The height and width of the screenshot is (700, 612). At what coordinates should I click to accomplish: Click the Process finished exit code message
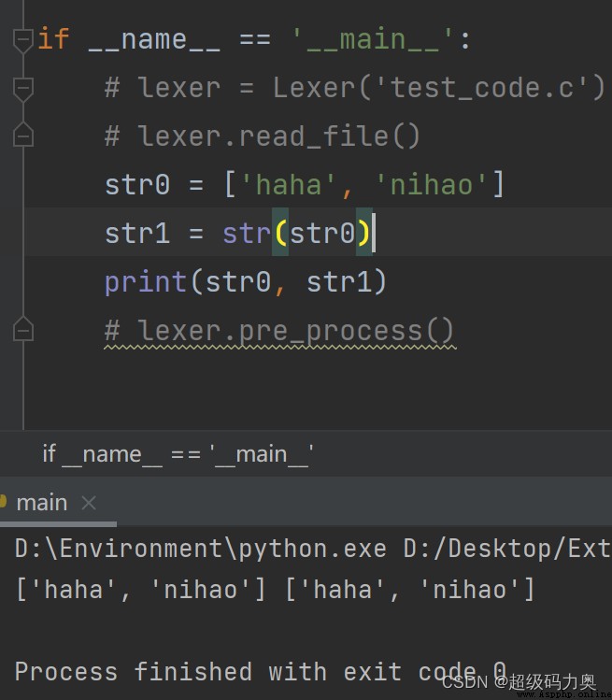(x=261, y=671)
